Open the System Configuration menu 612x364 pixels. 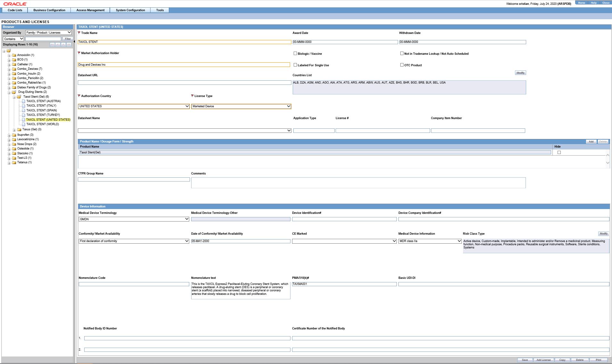130,10
